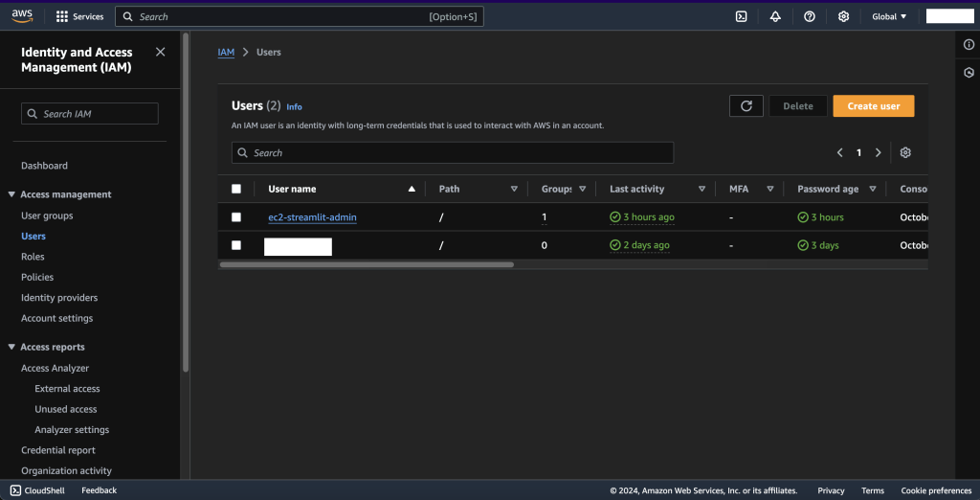This screenshot has width=980, height=500.
Task: Open External access in the sidebar
Action: point(68,389)
